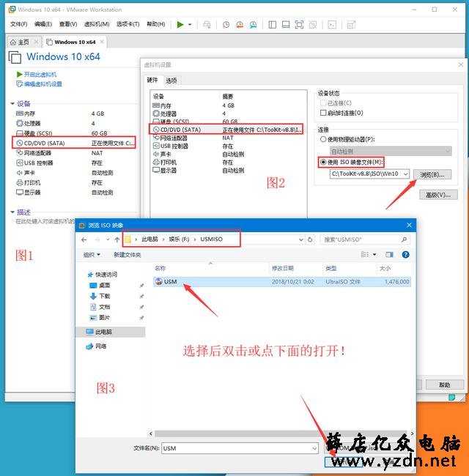Click 新建文件夹 in browse dialog
The image size is (469, 476).
pyautogui.click(x=128, y=255)
